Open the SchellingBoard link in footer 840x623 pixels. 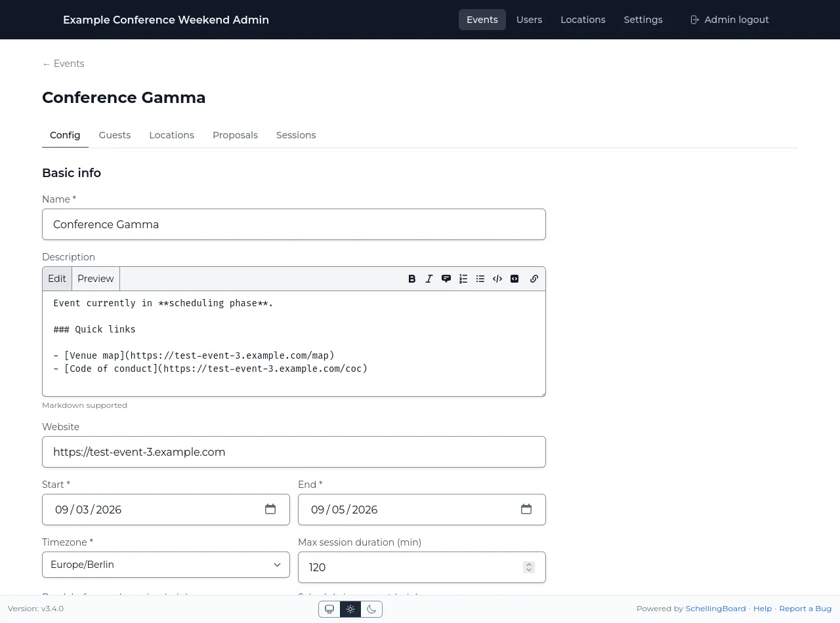coord(715,609)
